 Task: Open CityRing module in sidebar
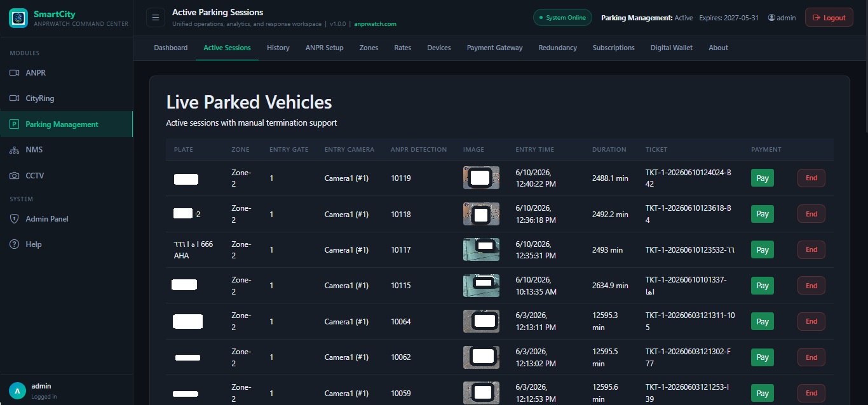[66, 98]
